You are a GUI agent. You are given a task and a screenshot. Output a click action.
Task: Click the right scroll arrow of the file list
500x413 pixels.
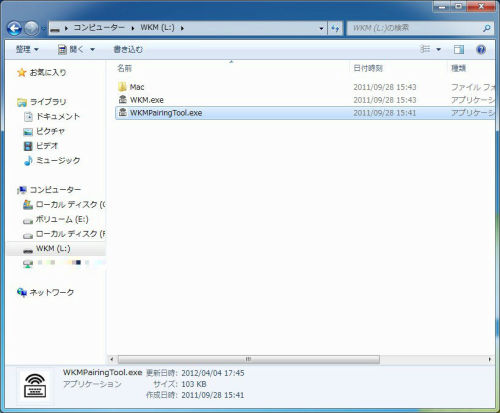(x=490, y=359)
